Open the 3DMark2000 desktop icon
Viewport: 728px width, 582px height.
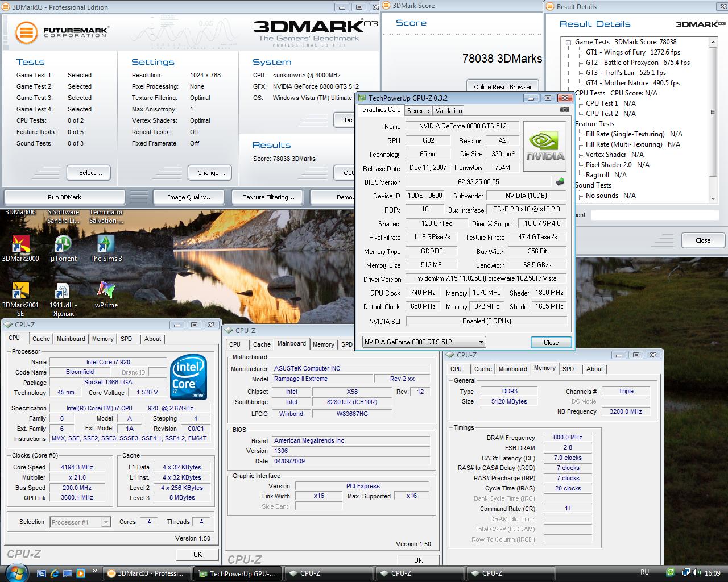point(20,249)
